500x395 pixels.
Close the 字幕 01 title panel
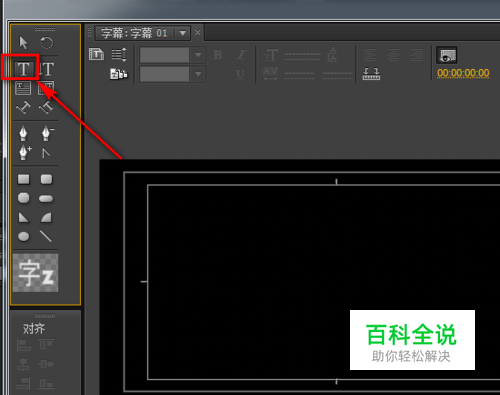[198, 33]
